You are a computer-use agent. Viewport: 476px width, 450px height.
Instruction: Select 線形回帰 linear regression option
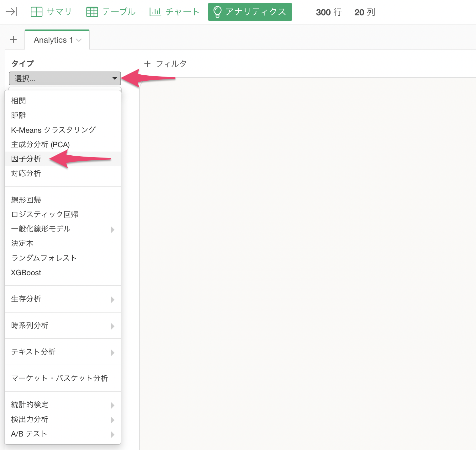[63, 200]
